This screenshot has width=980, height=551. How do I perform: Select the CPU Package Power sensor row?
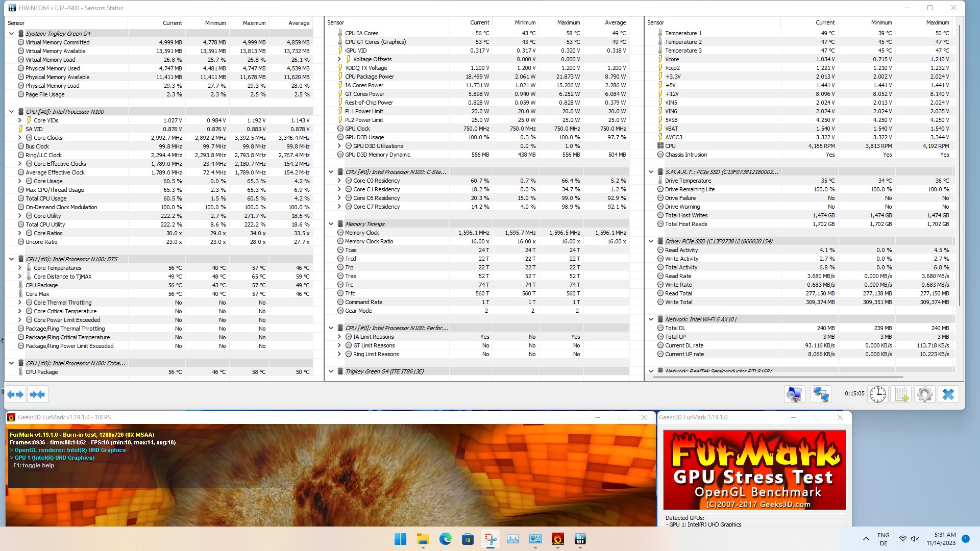click(x=369, y=77)
